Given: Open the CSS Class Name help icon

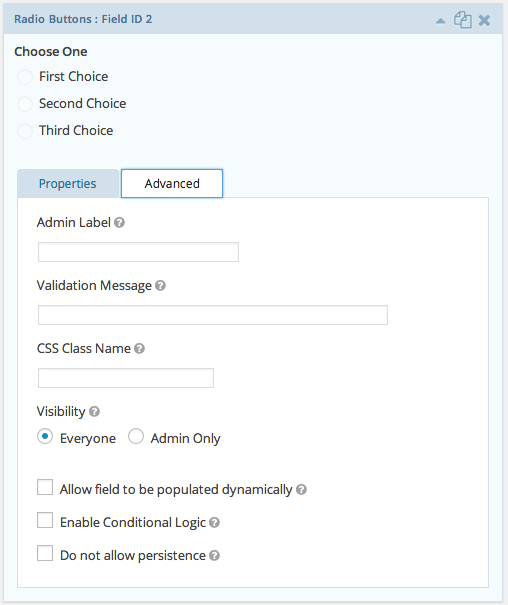Looking at the screenshot, I should [139, 348].
